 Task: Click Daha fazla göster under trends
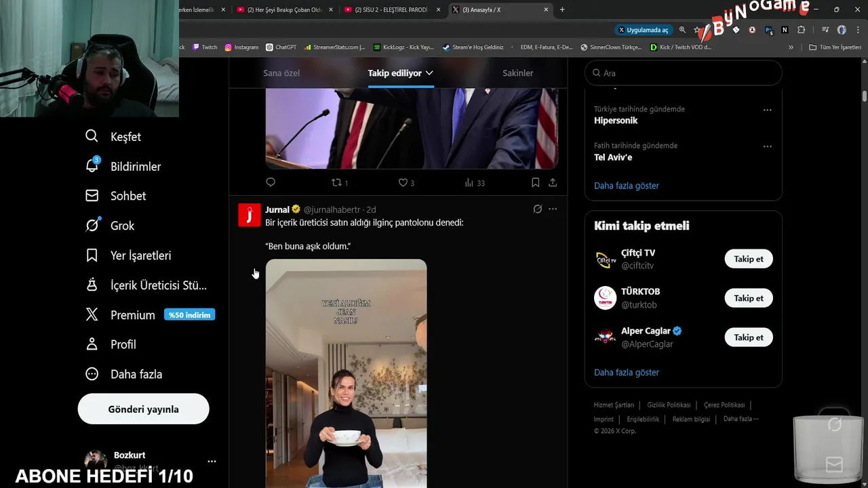tap(627, 186)
